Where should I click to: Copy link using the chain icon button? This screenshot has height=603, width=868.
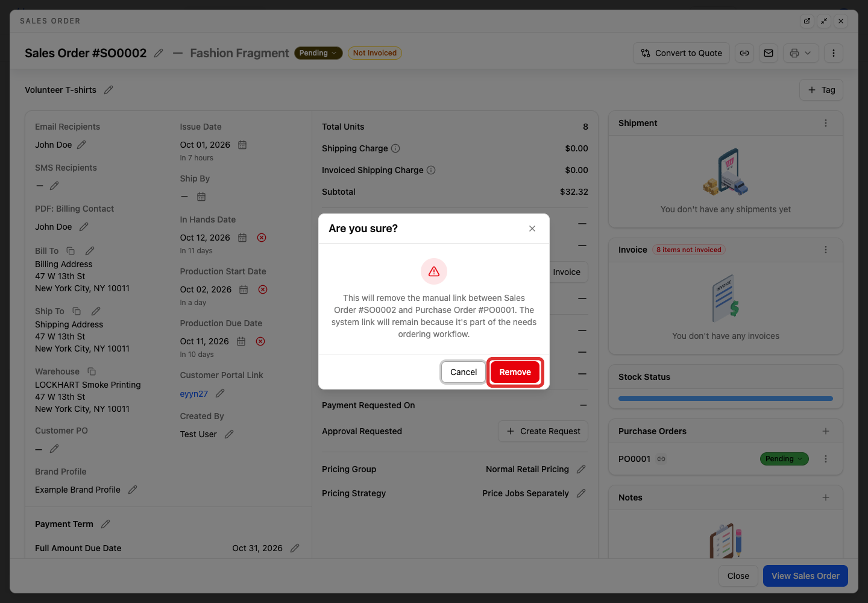point(744,53)
